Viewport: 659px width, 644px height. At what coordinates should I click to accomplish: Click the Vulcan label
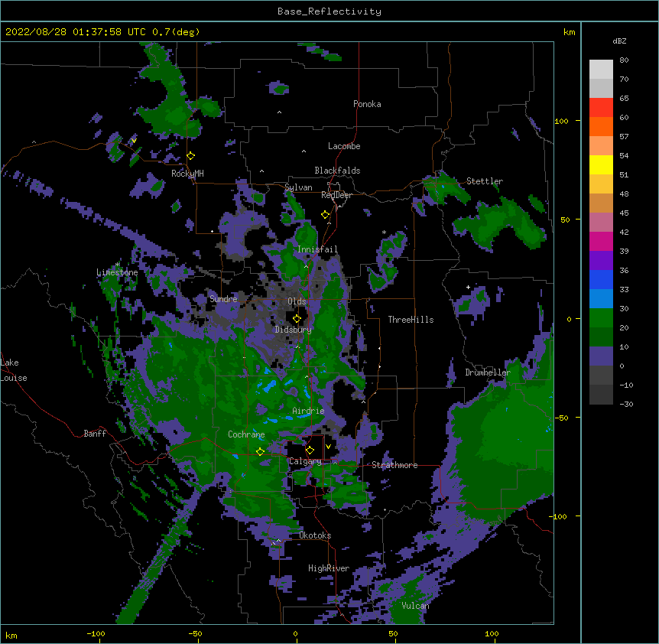415,606
